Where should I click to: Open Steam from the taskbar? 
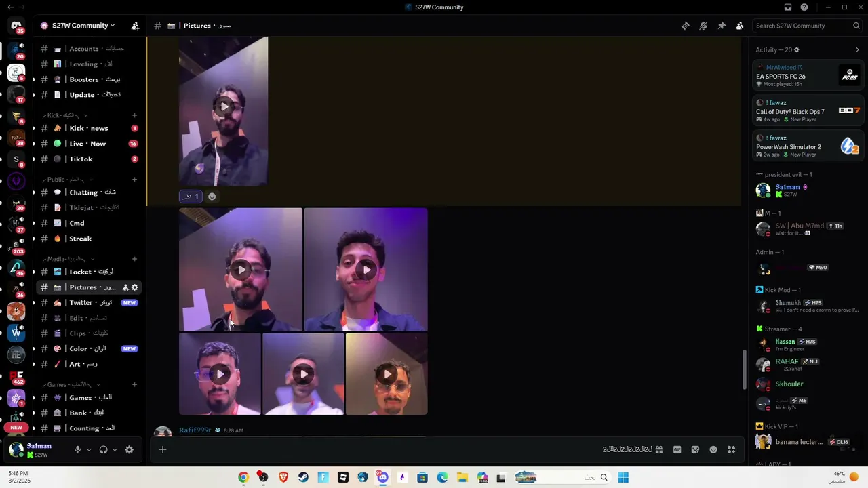(303, 477)
